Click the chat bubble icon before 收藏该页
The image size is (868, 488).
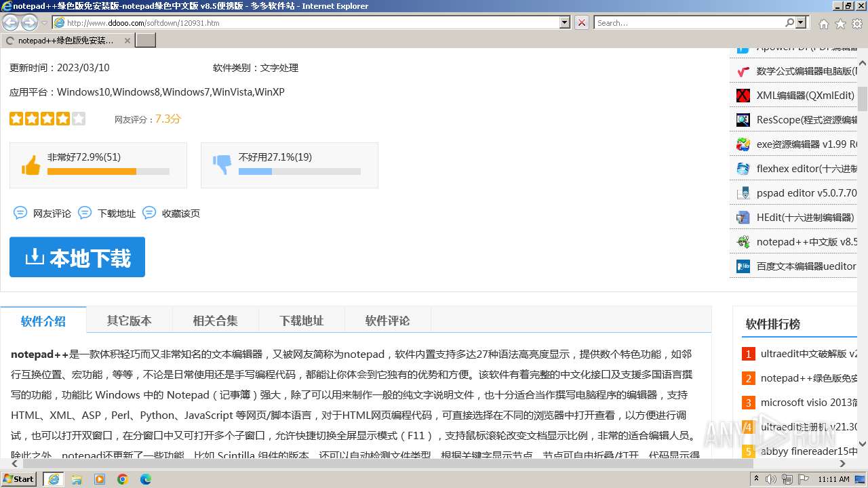(149, 213)
